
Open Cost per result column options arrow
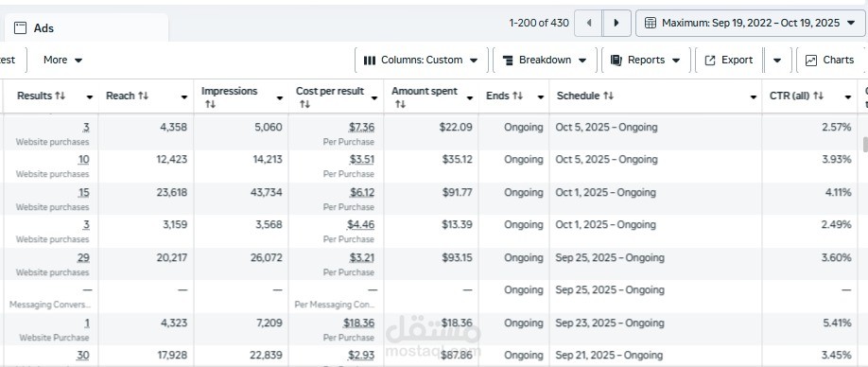click(x=374, y=97)
